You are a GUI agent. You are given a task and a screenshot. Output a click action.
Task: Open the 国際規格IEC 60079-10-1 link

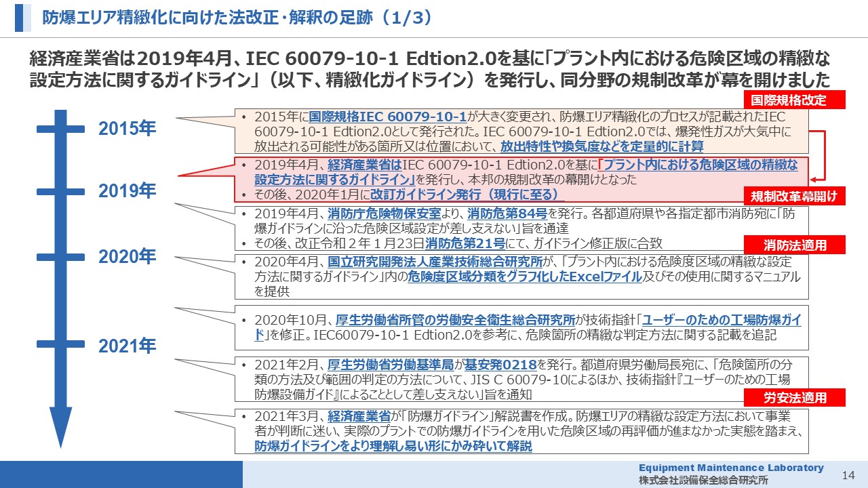coord(389,116)
